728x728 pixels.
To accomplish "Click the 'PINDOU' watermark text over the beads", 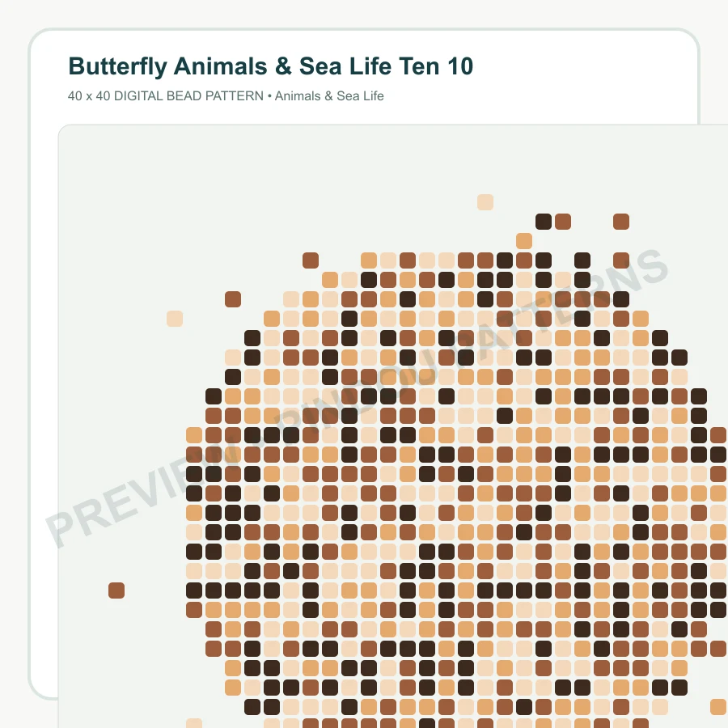I will click(x=355, y=401).
